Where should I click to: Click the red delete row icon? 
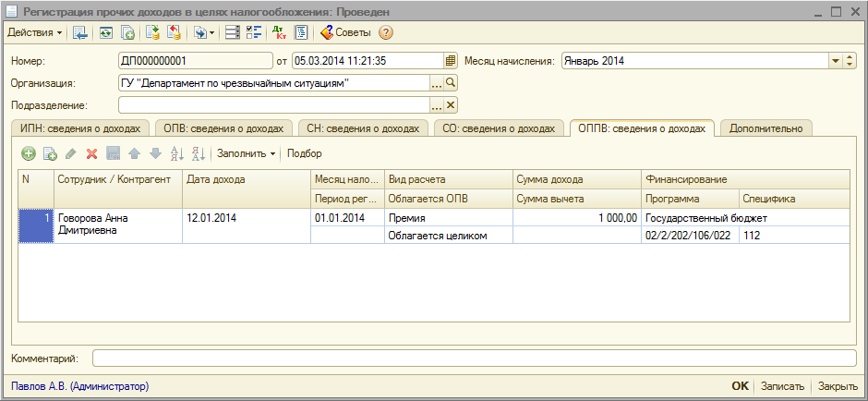91,153
